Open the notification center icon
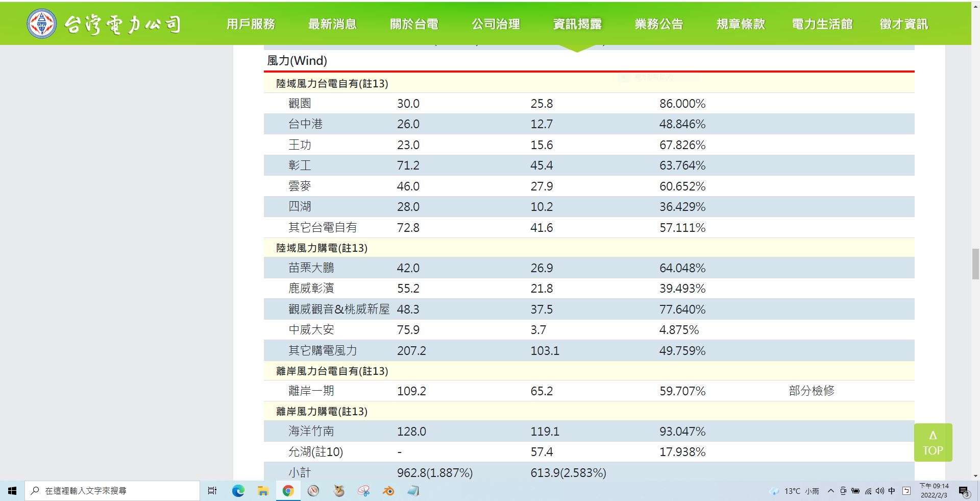 point(964,491)
